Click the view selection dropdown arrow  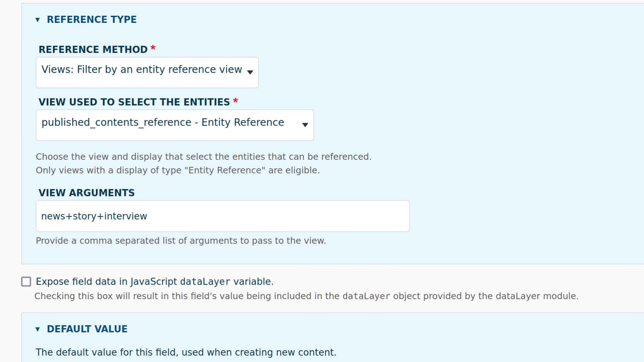pyautogui.click(x=305, y=125)
